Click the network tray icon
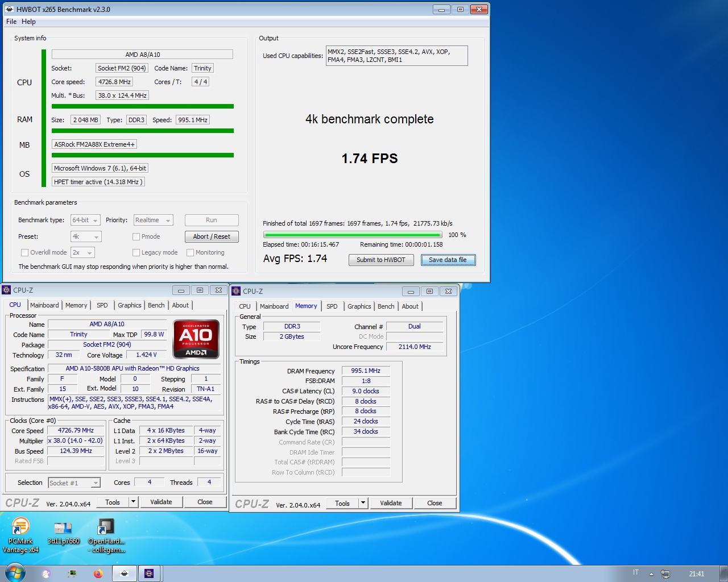Image resolution: width=728 pixels, height=582 pixels. (665, 574)
